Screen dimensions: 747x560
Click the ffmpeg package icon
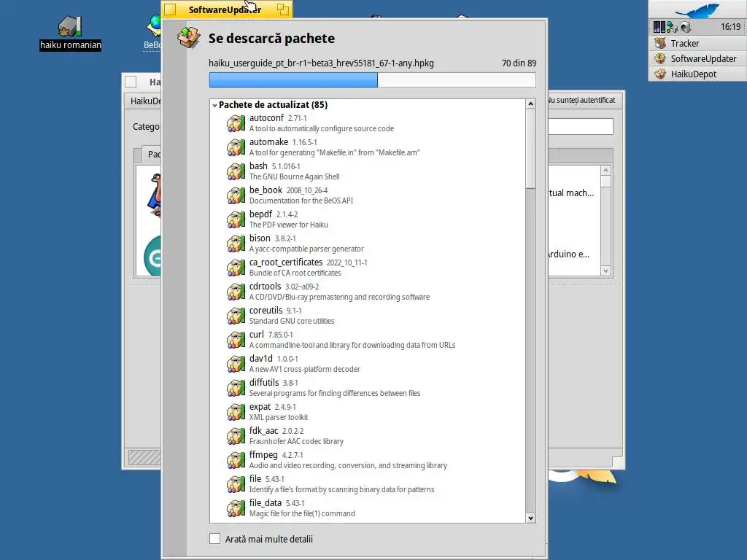236,460
